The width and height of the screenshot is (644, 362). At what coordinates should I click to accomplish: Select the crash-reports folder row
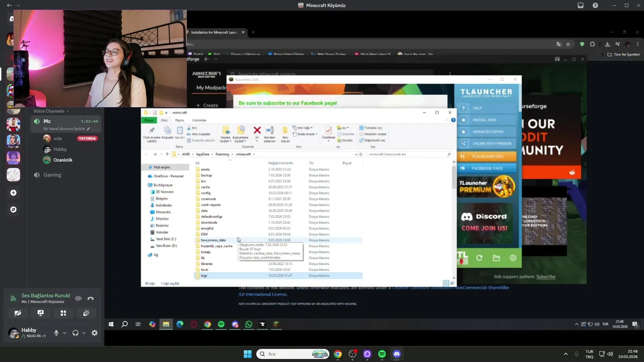(278, 205)
